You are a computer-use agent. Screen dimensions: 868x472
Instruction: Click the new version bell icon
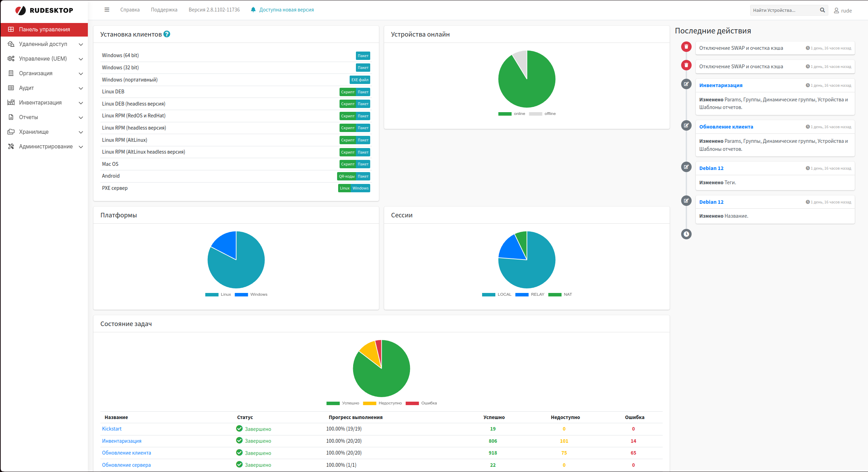[253, 10]
